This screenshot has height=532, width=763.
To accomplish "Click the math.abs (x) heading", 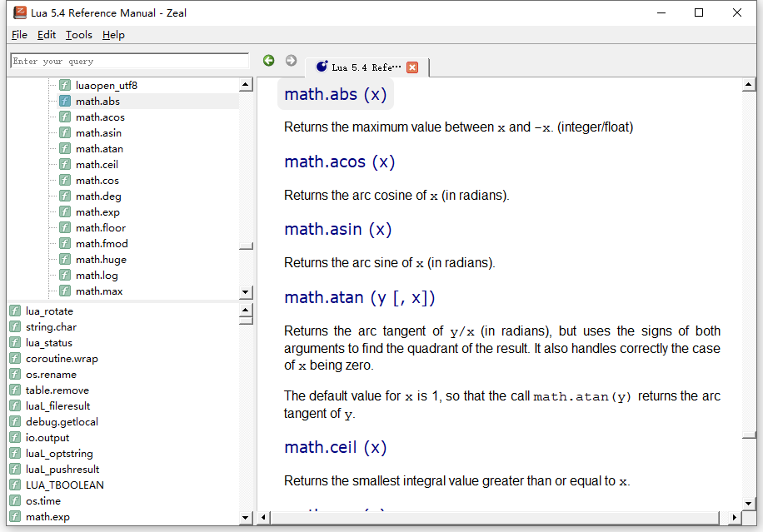I will coord(336,94).
